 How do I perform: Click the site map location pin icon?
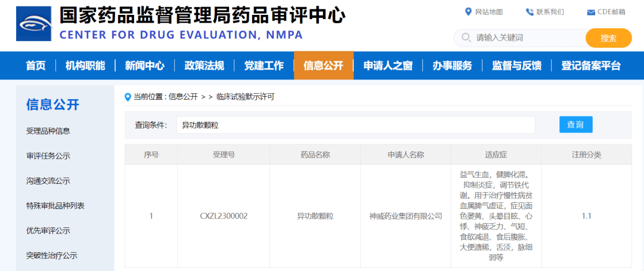[468, 12]
